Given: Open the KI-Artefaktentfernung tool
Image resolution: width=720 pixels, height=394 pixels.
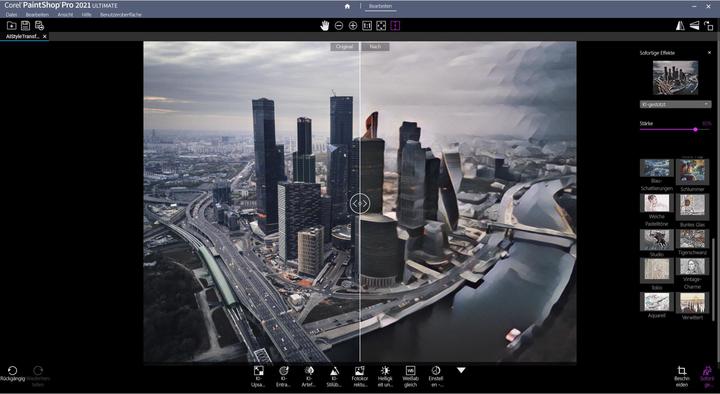Looking at the screenshot, I should coord(309,376).
